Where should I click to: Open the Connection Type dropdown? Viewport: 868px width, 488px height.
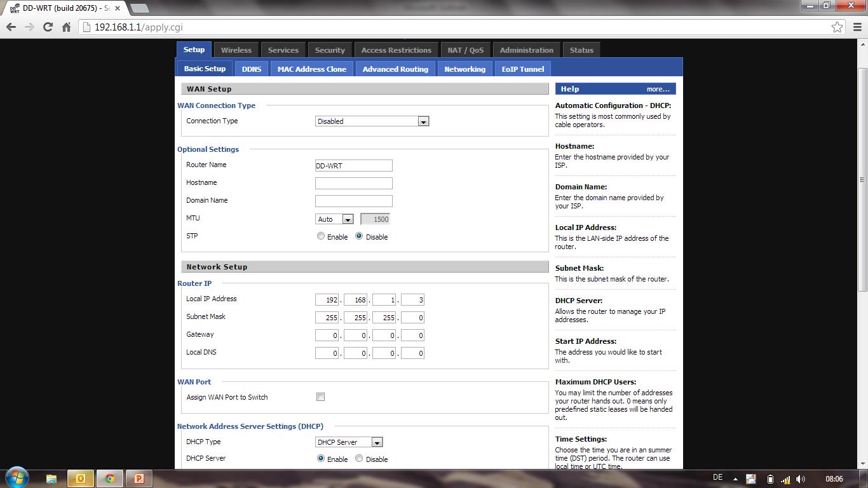(x=372, y=121)
